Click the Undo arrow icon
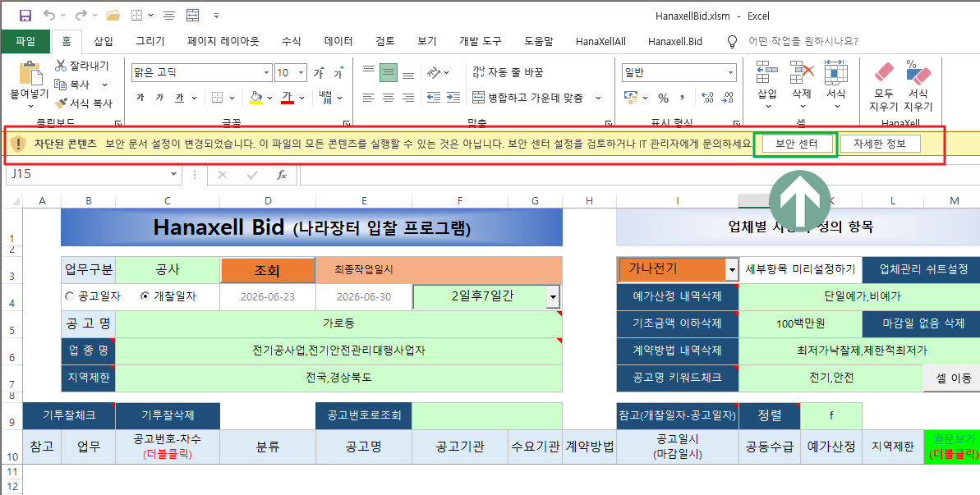This screenshot has height=495, width=980. tap(49, 16)
